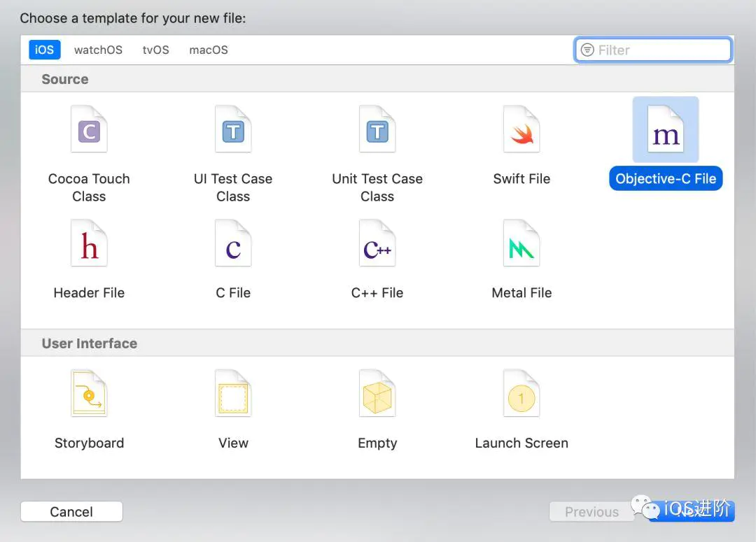Screen dimensions: 756x542
Task: Click the "View" template label
Action: [x=233, y=443]
